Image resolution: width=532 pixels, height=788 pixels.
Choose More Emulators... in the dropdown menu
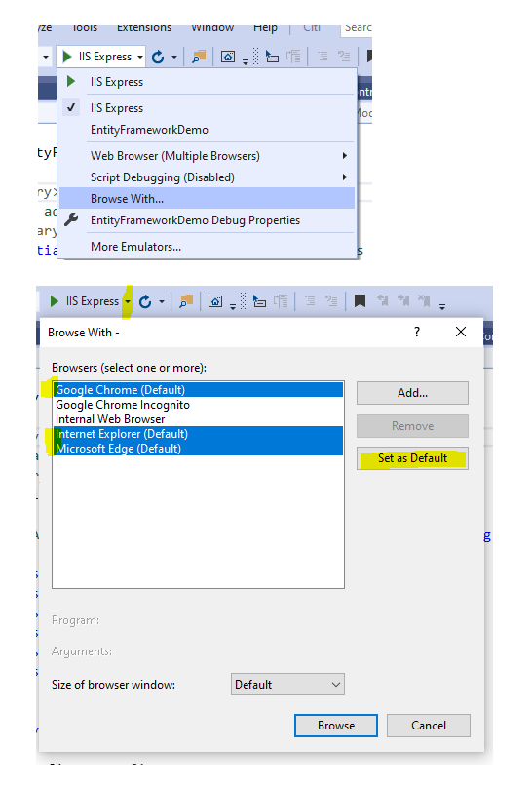tap(207, 247)
